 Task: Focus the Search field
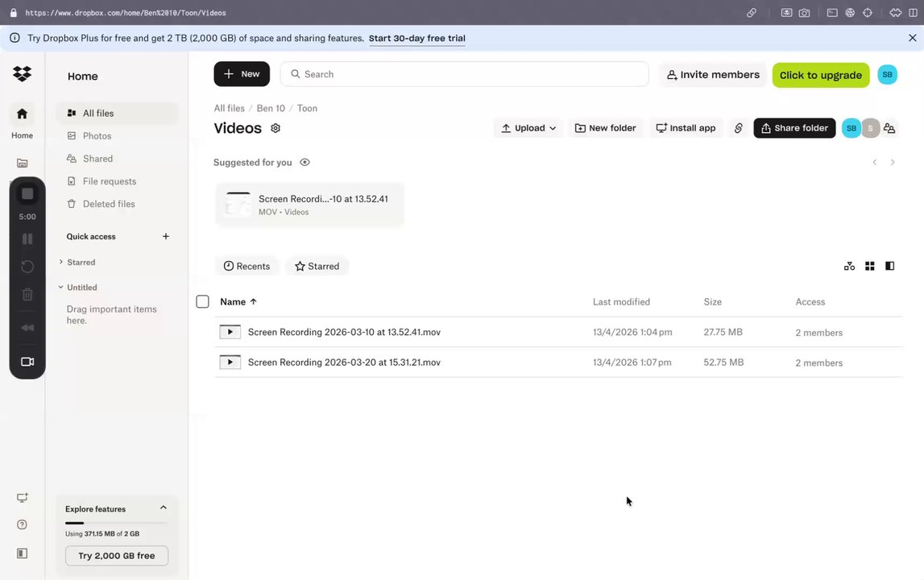tap(464, 74)
